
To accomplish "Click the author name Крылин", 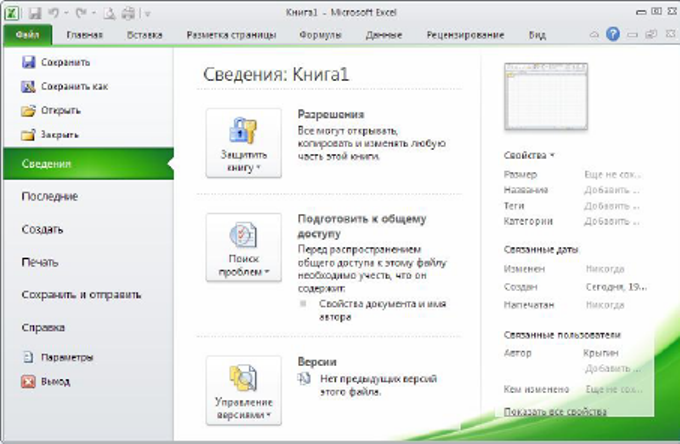I will pos(601,353).
